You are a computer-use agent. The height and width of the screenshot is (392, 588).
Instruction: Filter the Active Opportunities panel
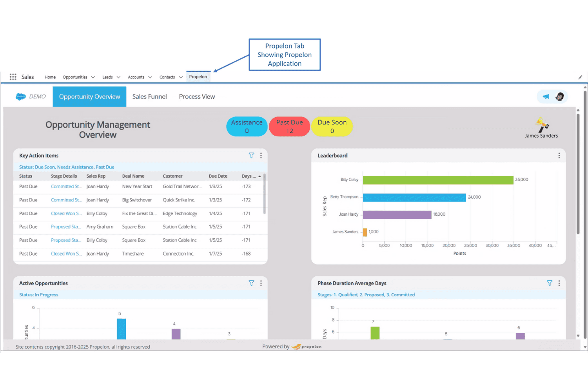251,283
